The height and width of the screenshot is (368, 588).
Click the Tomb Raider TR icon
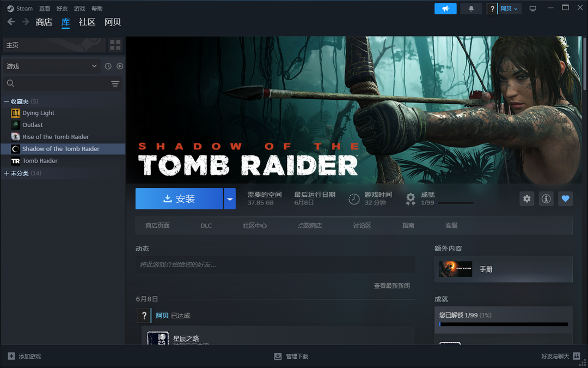(15, 161)
